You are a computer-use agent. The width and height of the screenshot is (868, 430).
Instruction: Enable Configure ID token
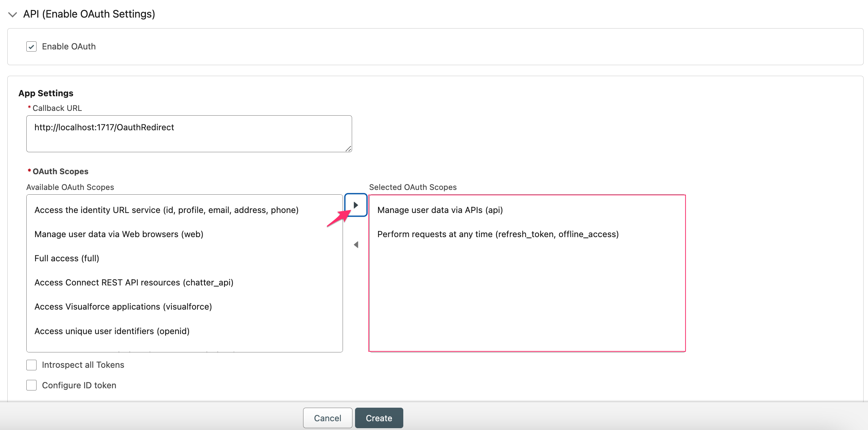tap(31, 385)
